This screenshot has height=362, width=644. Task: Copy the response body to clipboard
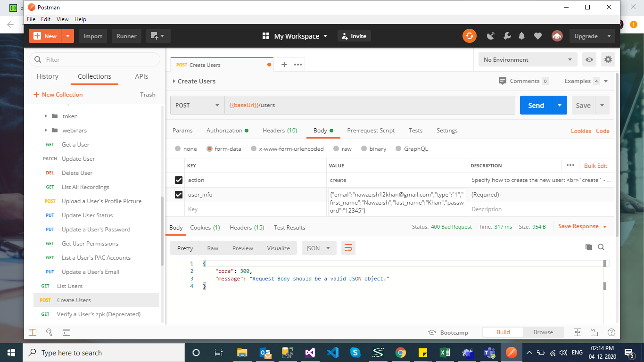pyautogui.click(x=588, y=247)
